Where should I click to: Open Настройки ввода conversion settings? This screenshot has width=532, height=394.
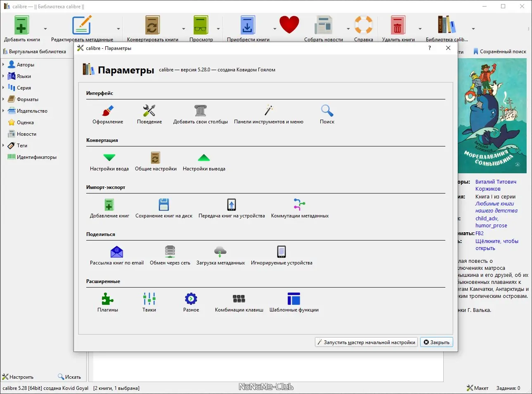109,161
